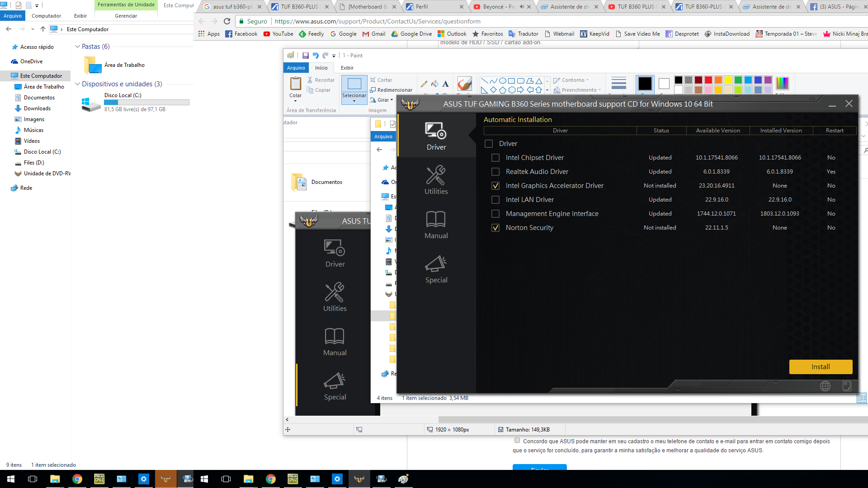Click Copiar in Paint ribbon

pos(319,90)
